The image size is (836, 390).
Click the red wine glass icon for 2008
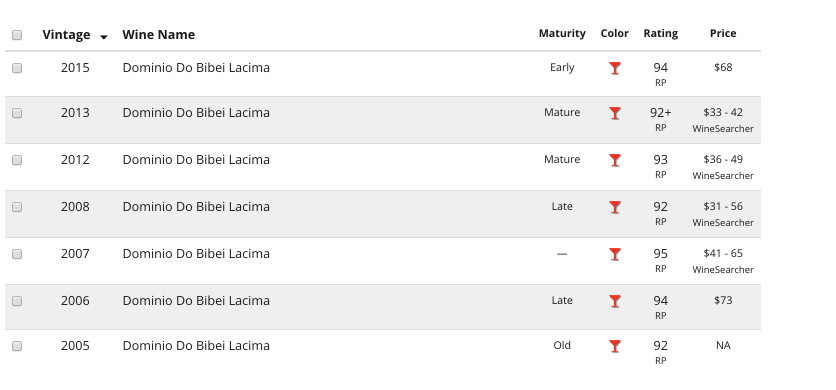pyautogui.click(x=615, y=207)
